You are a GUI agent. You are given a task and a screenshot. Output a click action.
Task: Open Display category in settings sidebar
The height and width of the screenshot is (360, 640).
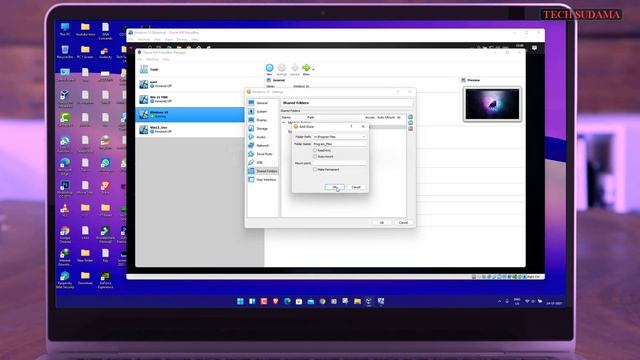tap(262, 120)
